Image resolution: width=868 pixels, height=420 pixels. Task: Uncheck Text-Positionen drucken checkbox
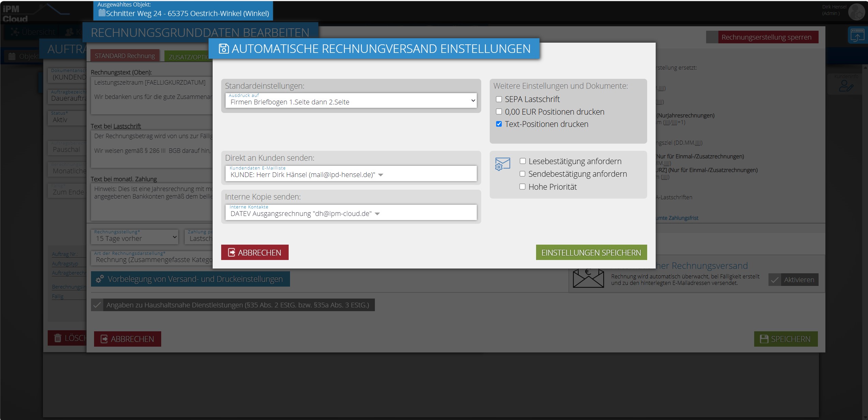(499, 124)
